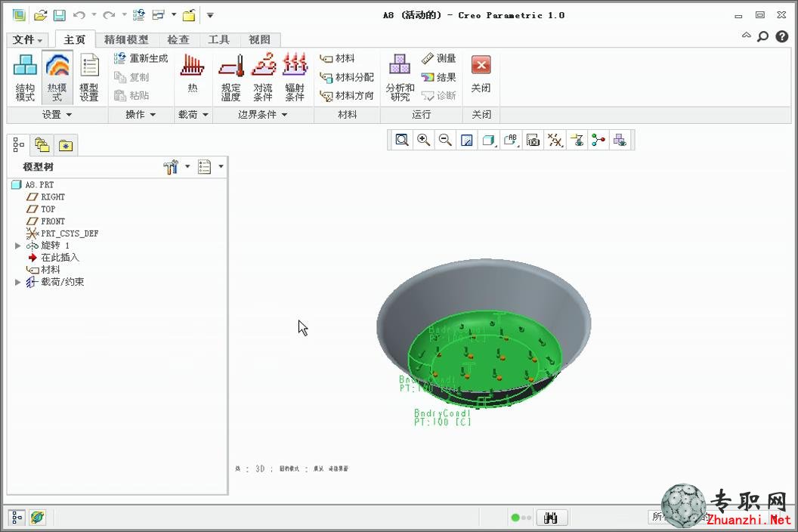The height and width of the screenshot is (532, 798).
Task: Switch to the 工具 tab
Action: 219,40
